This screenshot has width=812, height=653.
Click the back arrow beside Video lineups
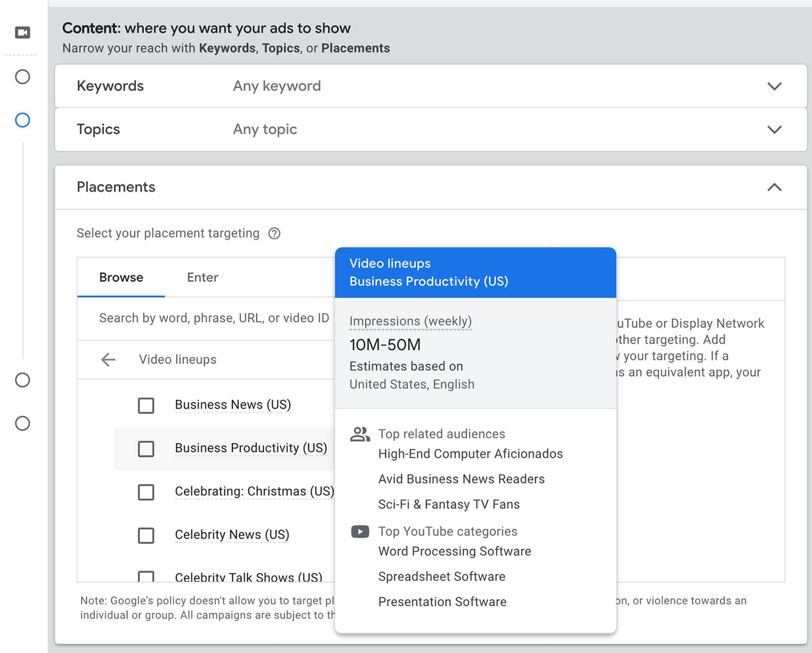point(108,360)
